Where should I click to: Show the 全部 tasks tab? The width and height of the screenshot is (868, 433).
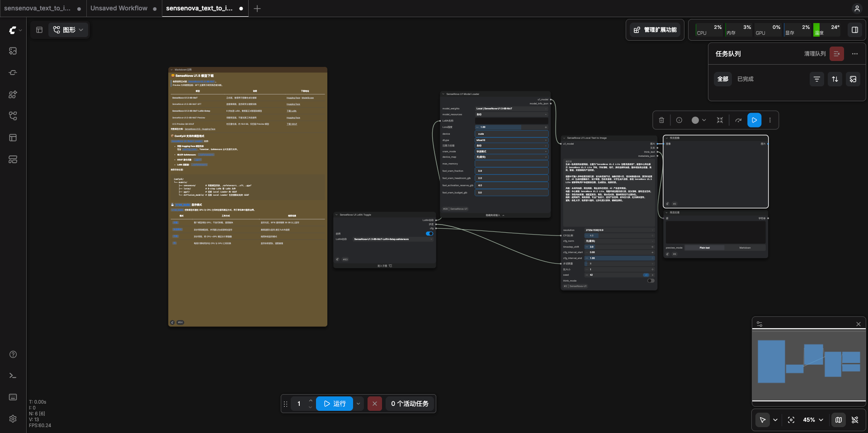[723, 79]
